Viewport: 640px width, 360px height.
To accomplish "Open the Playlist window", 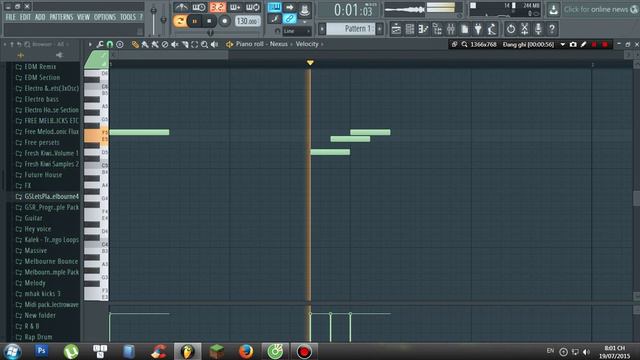I will coord(396,29).
